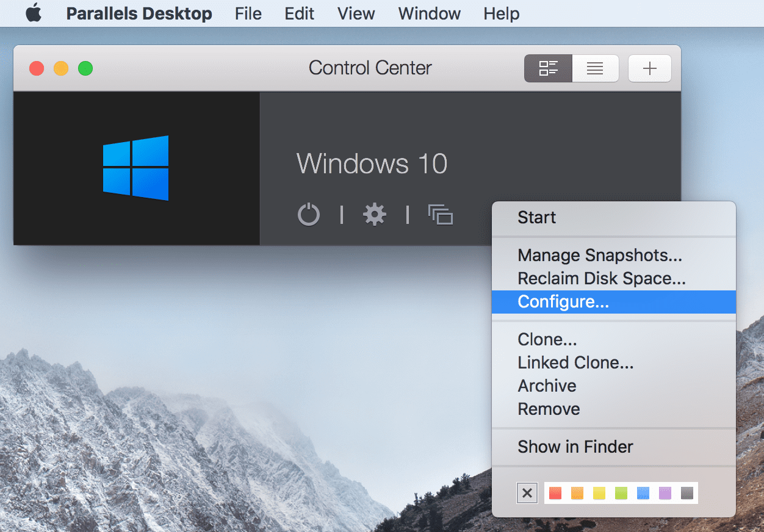The width and height of the screenshot is (764, 532).
Task: Switch Control Center to expanded view
Action: (549, 68)
